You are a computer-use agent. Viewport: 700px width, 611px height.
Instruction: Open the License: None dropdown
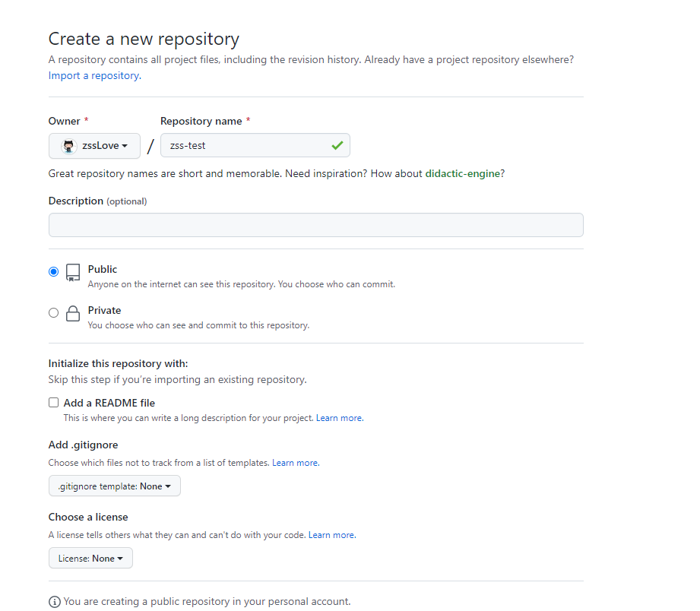tap(90, 559)
